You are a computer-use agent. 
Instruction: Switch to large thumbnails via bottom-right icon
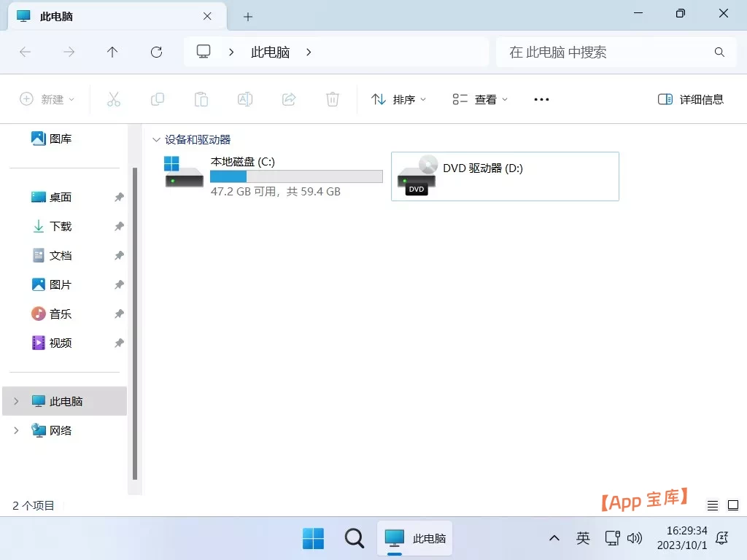click(x=732, y=505)
